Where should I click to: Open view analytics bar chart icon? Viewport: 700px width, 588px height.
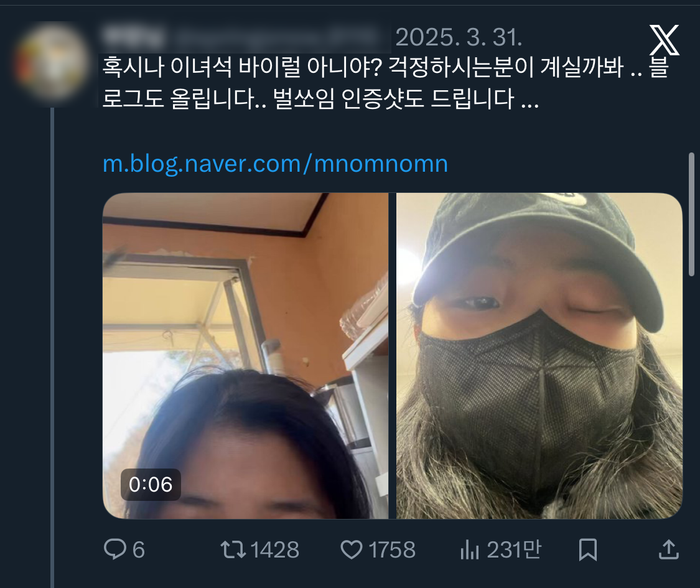(469, 549)
